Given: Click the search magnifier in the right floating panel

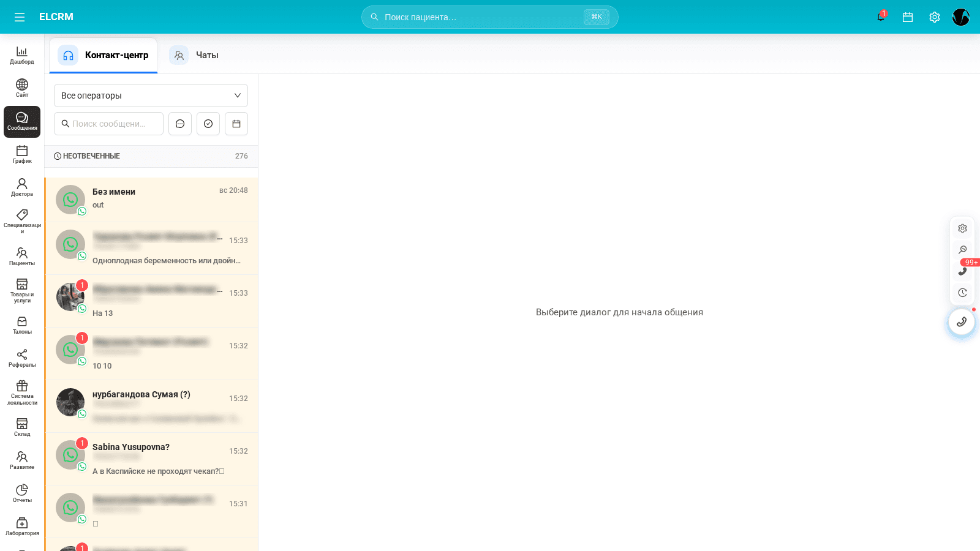Looking at the screenshot, I should [x=962, y=250].
